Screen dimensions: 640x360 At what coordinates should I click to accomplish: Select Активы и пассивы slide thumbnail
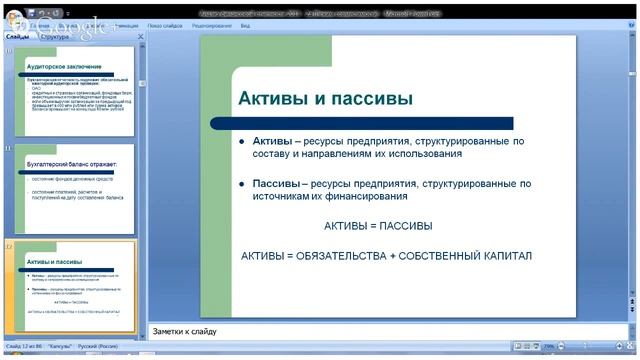75,286
